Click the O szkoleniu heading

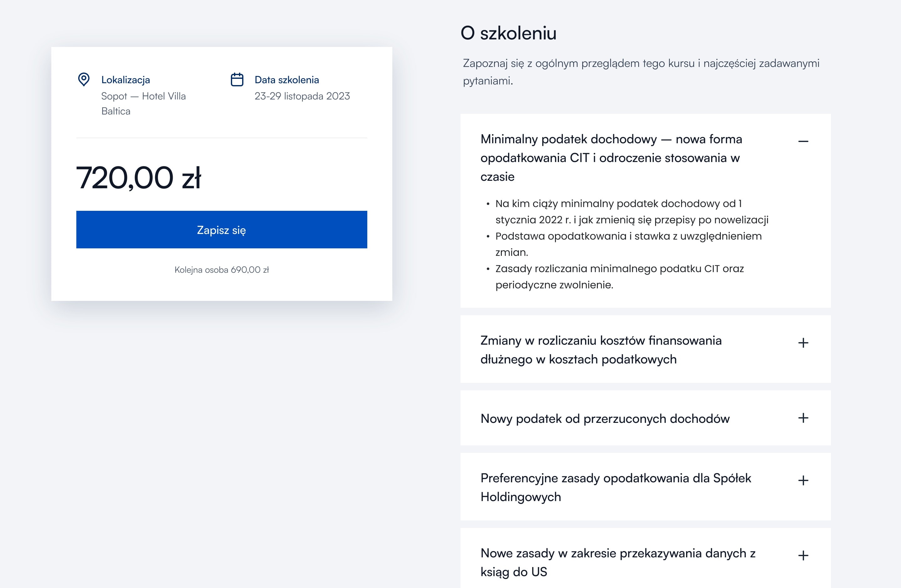pyautogui.click(x=508, y=33)
